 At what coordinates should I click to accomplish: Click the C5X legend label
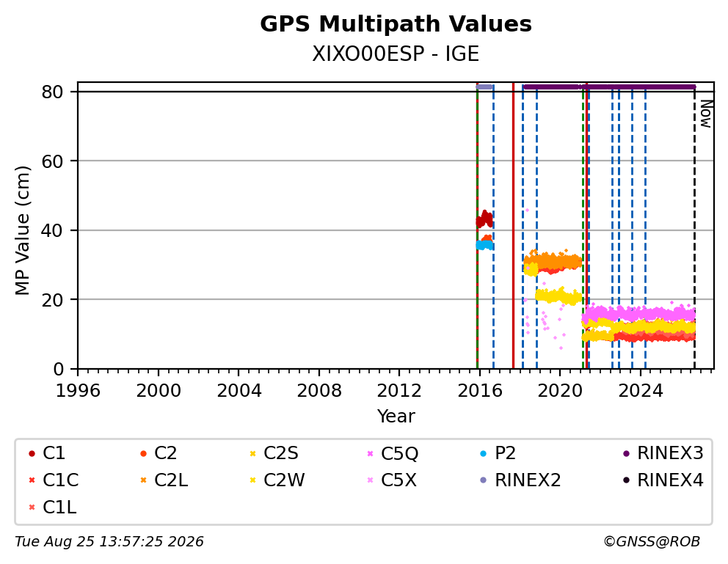398,480
